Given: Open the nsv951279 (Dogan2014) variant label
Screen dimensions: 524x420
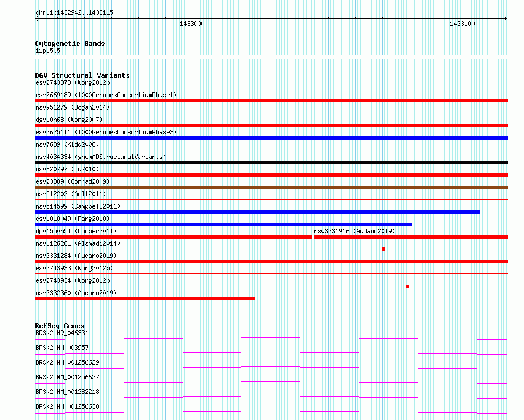Looking at the screenshot, I should tap(72, 107).
